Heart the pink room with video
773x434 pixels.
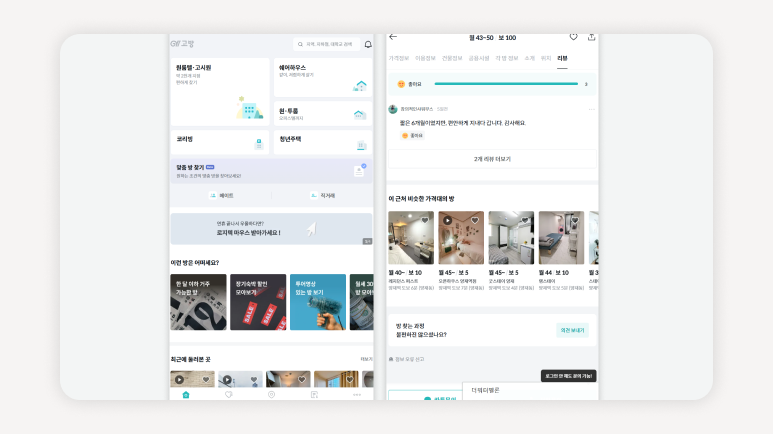(x=475, y=220)
